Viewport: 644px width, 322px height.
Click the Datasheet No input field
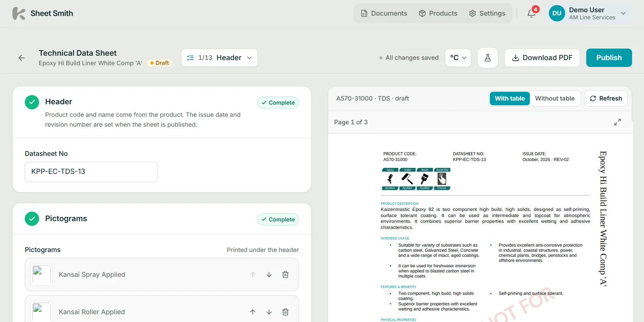pyautogui.click(x=91, y=172)
